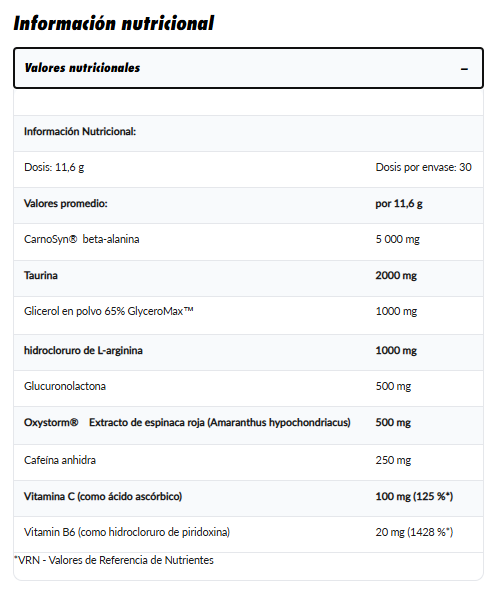The width and height of the screenshot is (493, 589).
Task: Click the Taurina ingredient row
Action: [x=248, y=278]
